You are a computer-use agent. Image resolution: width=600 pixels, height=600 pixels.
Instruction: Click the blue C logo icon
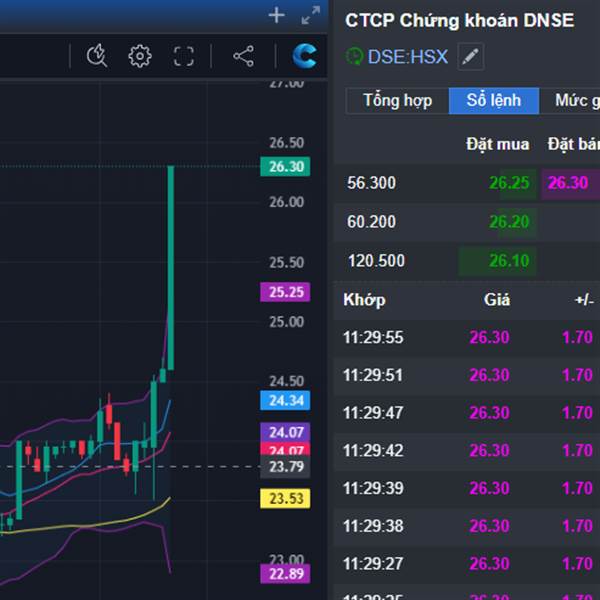tap(305, 56)
